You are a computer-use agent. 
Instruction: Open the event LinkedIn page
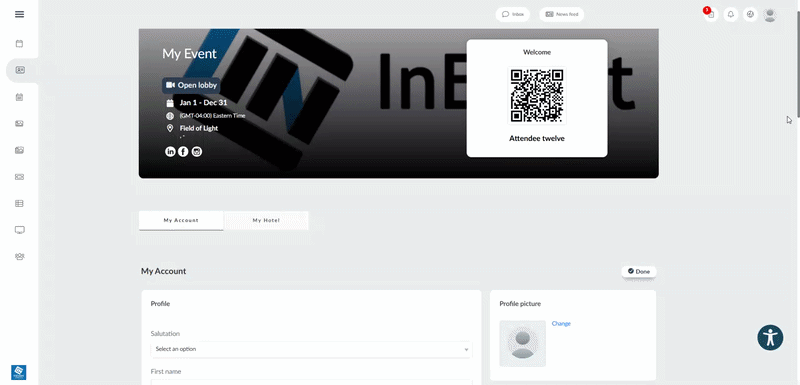(170, 151)
